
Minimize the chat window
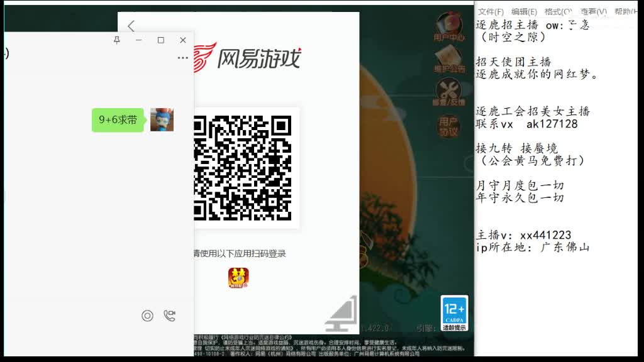click(x=139, y=40)
